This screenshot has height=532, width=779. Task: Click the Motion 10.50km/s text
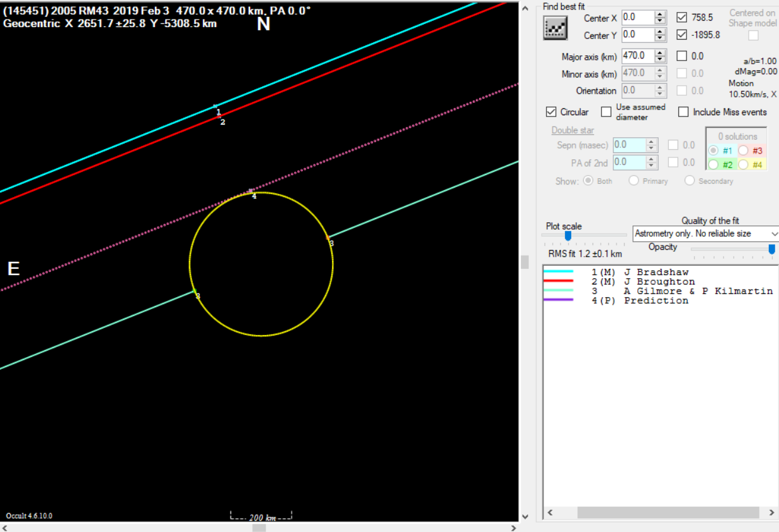(753, 89)
